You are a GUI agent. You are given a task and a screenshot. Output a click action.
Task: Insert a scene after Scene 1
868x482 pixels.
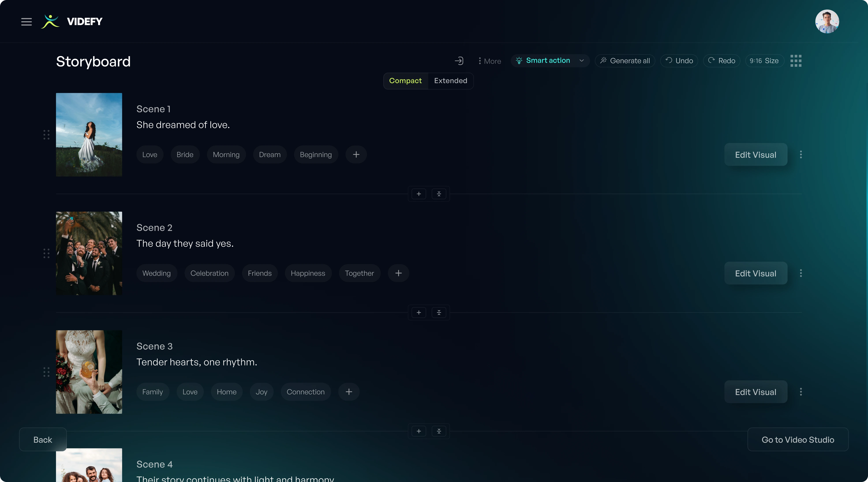click(419, 194)
